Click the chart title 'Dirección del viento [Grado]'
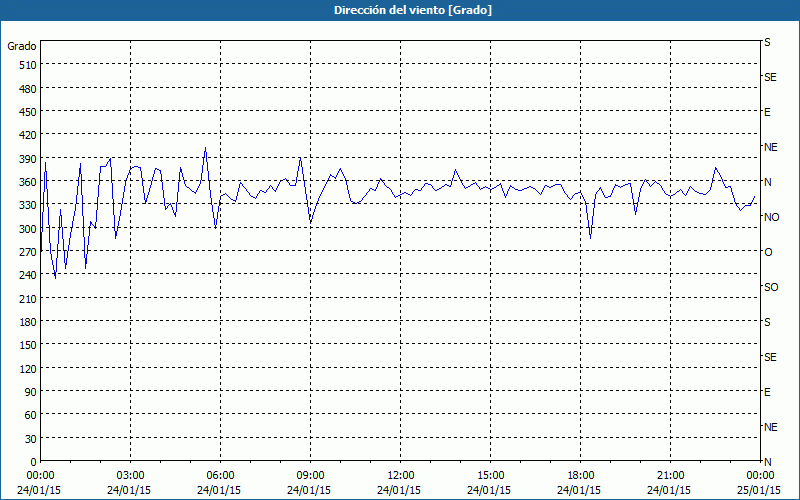The image size is (800, 500). click(413, 10)
